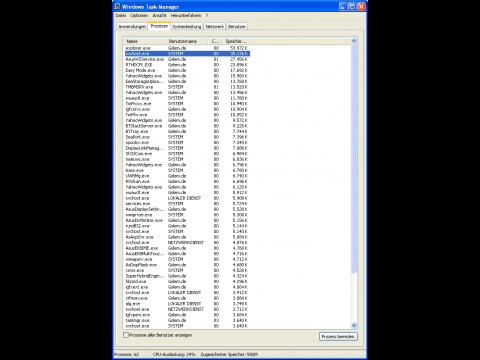Switch to the Systemleistung tab

coord(187,26)
